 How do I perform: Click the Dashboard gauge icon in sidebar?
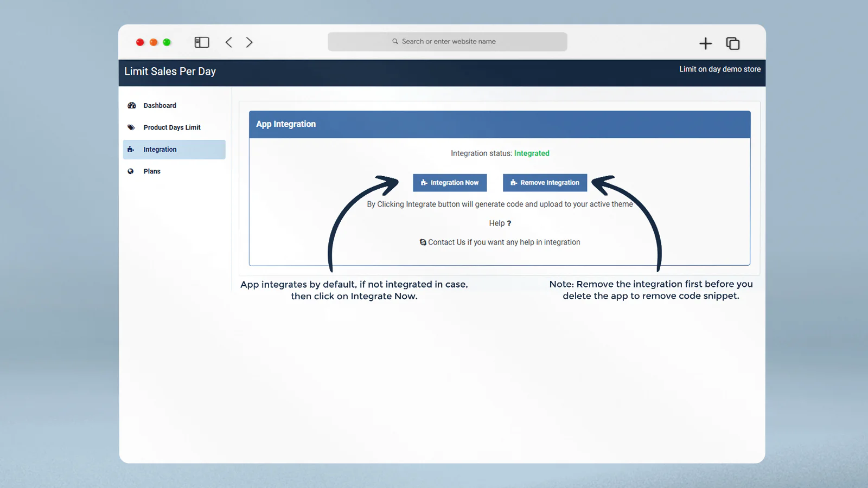tap(131, 106)
